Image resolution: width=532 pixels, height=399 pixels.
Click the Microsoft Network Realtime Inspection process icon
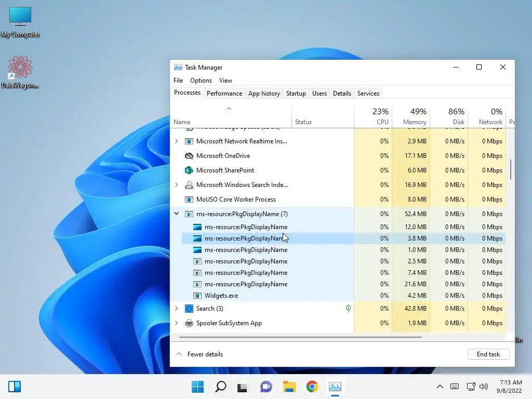tap(189, 141)
